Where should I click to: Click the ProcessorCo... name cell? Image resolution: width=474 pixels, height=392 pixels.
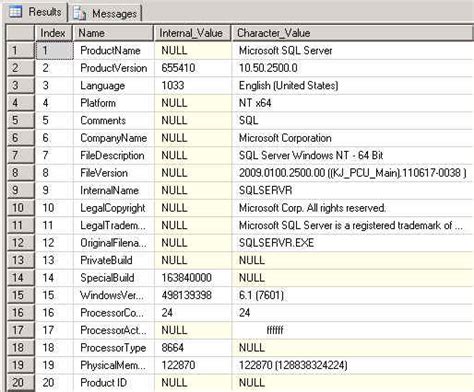pyautogui.click(x=113, y=313)
